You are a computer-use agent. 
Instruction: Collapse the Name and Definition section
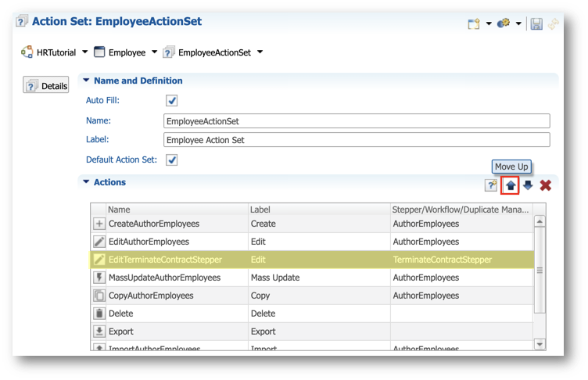(86, 81)
